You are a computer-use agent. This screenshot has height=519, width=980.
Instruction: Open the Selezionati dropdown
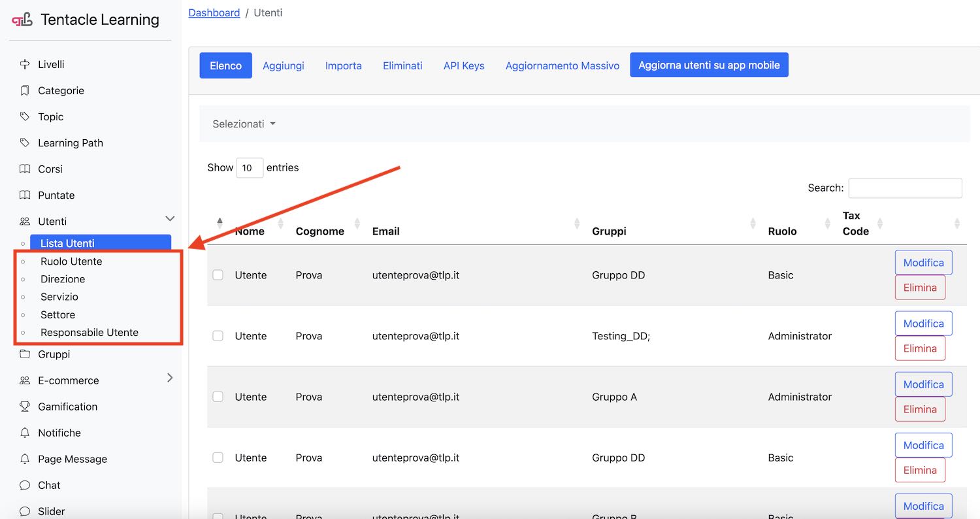click(x=244, y=124)
